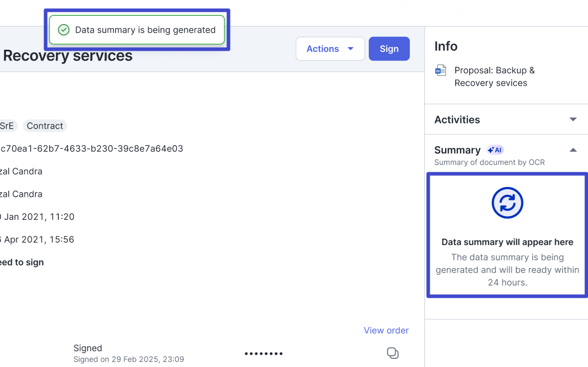Collapse the Summary section using its arrow

[x=573, y=150]
